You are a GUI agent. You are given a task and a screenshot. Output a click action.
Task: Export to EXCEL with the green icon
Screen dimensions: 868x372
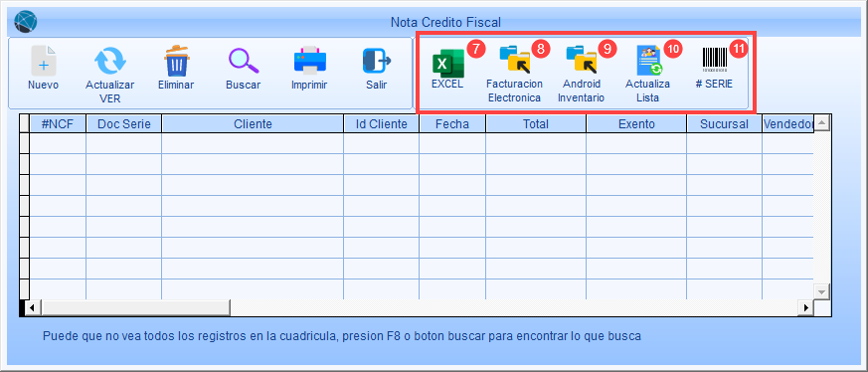point(447,64)
